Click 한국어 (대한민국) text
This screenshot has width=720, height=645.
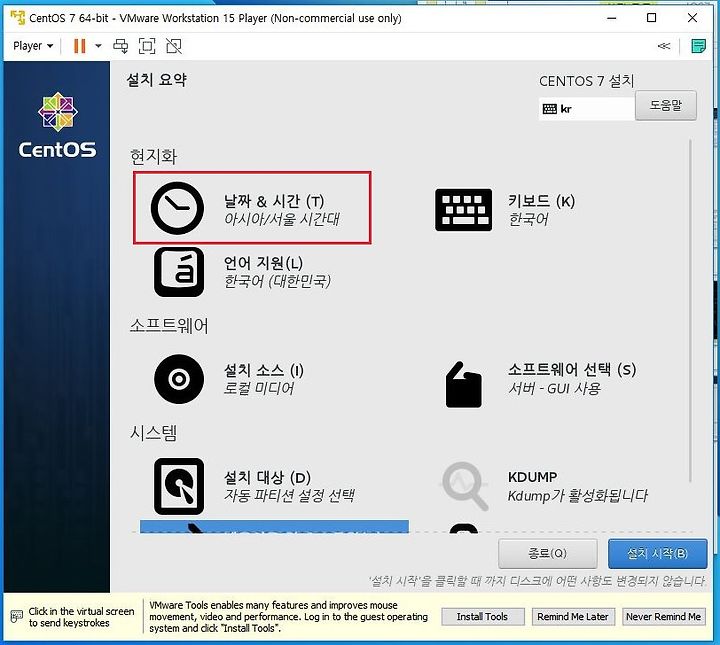277,280
